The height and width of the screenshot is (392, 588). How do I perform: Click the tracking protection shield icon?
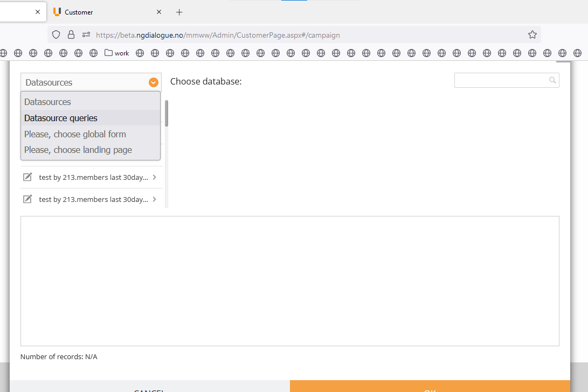(x=56, y=35)
